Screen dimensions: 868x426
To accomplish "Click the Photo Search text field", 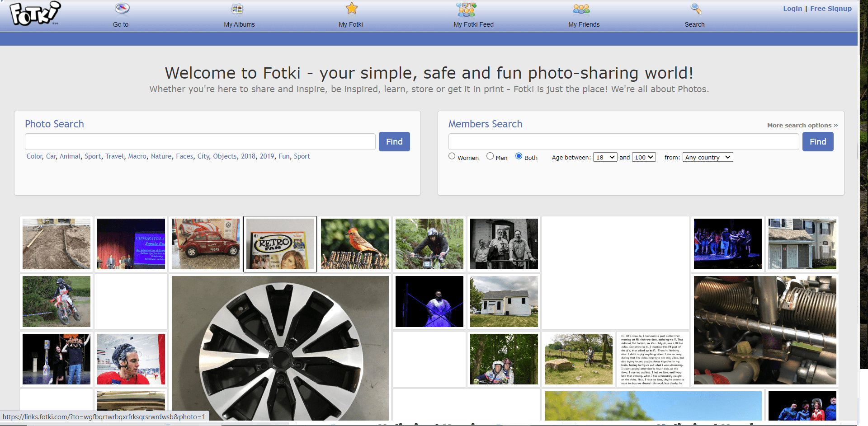I will (x=200, y=142).
